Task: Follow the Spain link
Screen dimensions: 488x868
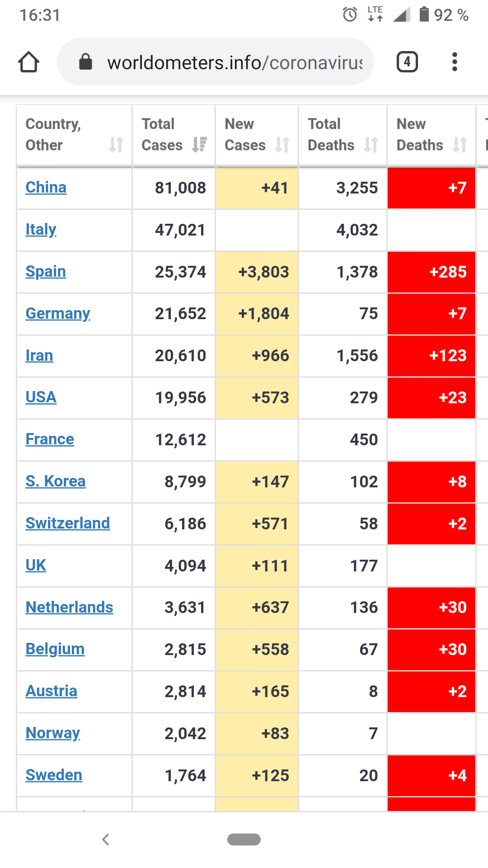Action: 46,271
